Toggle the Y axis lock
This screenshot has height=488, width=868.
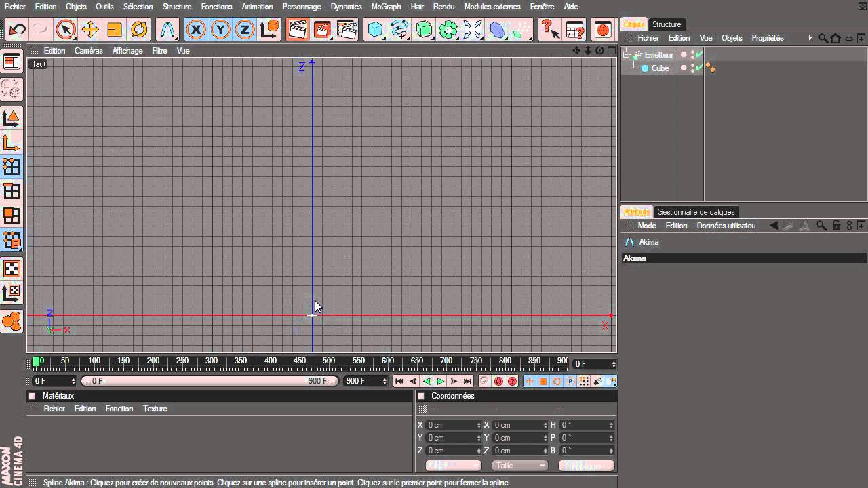tap(220, 30)
